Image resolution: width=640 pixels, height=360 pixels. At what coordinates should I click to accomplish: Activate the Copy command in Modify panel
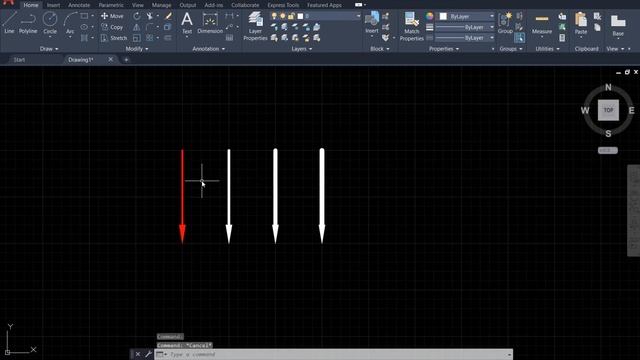pyautogui.click(x=112, y=27)
